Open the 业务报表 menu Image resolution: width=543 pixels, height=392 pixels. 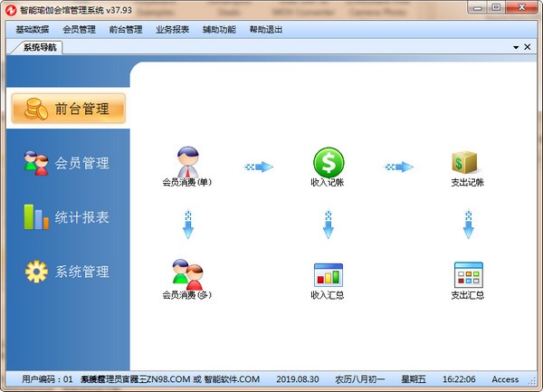[x=172, y=29]
